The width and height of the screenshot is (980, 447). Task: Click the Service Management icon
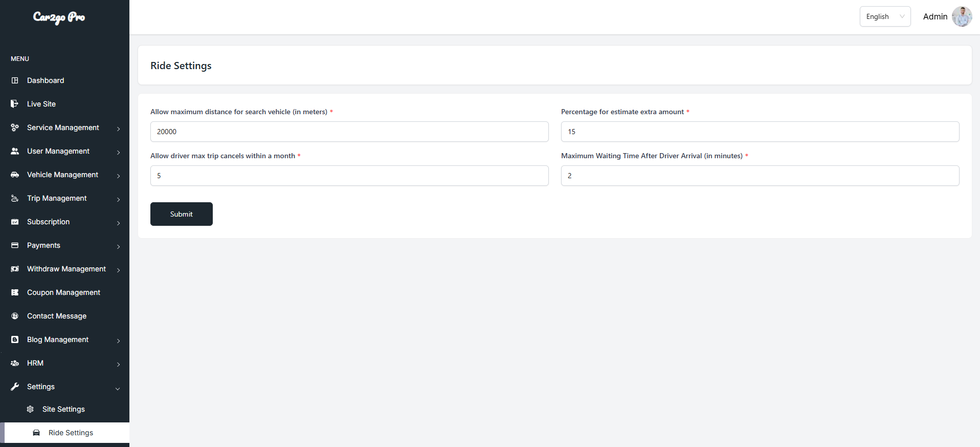click(x=15, y=127)
